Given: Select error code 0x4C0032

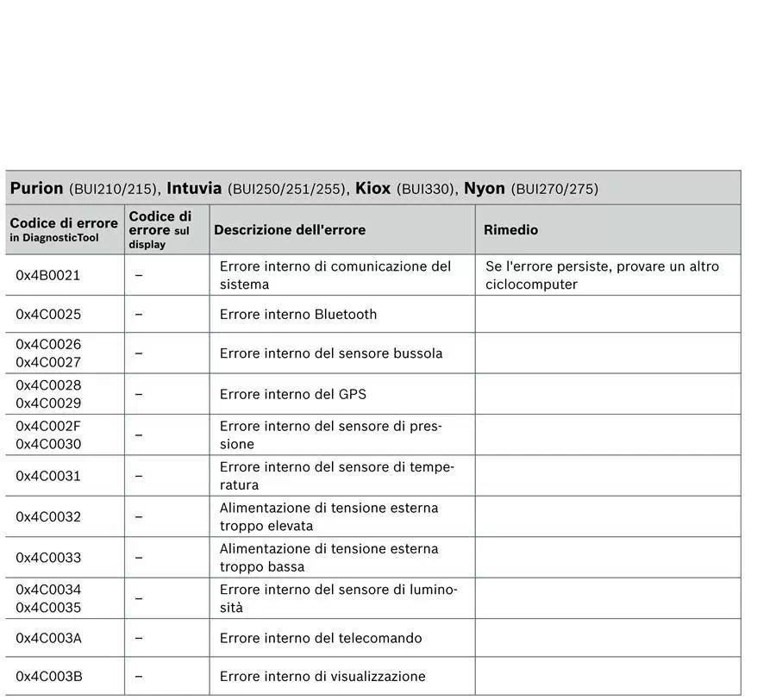Looking at the screenshot, I should tap(48, 517).
